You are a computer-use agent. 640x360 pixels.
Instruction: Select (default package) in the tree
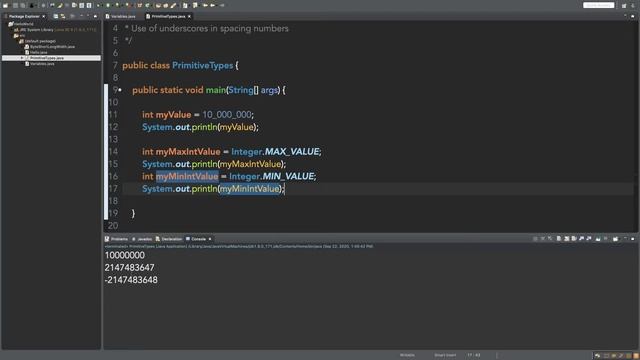click(38, 41)
